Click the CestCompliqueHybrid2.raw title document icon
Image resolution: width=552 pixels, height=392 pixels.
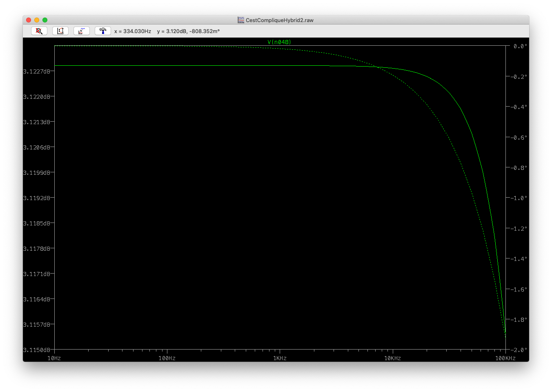coord(241,20)
